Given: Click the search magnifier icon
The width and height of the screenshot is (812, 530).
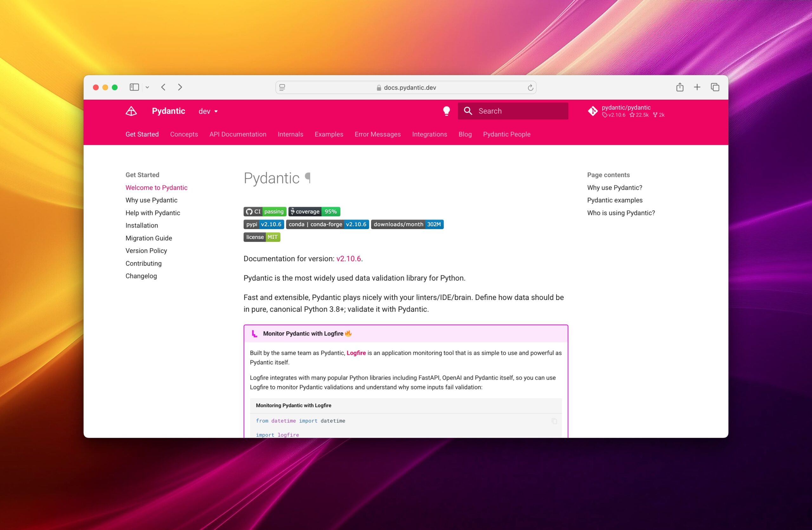Looking at the screenshot, I should [x=468, y=111].
